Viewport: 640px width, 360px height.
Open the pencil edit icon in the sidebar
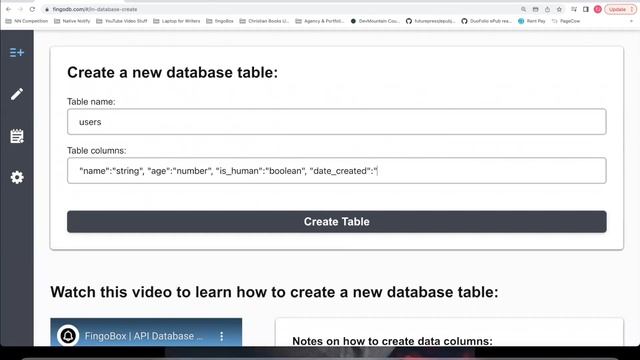point(17,94)
